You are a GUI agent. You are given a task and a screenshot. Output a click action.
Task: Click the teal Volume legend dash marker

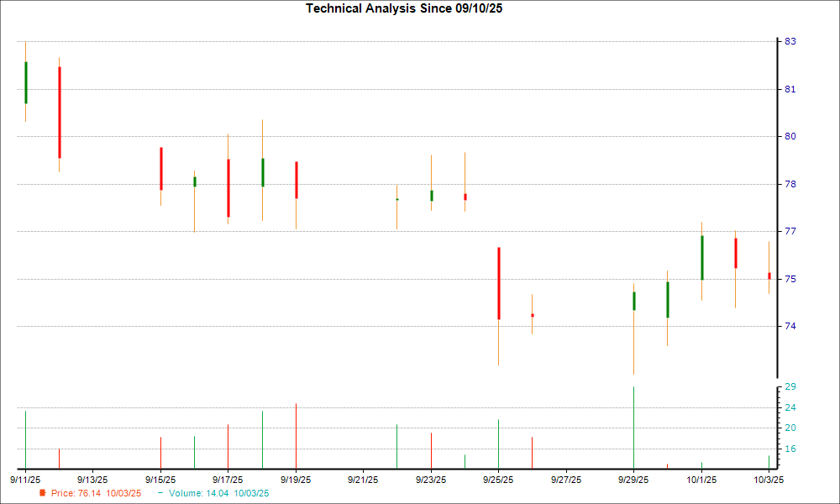pyautogui.click(x=160, y=493)
